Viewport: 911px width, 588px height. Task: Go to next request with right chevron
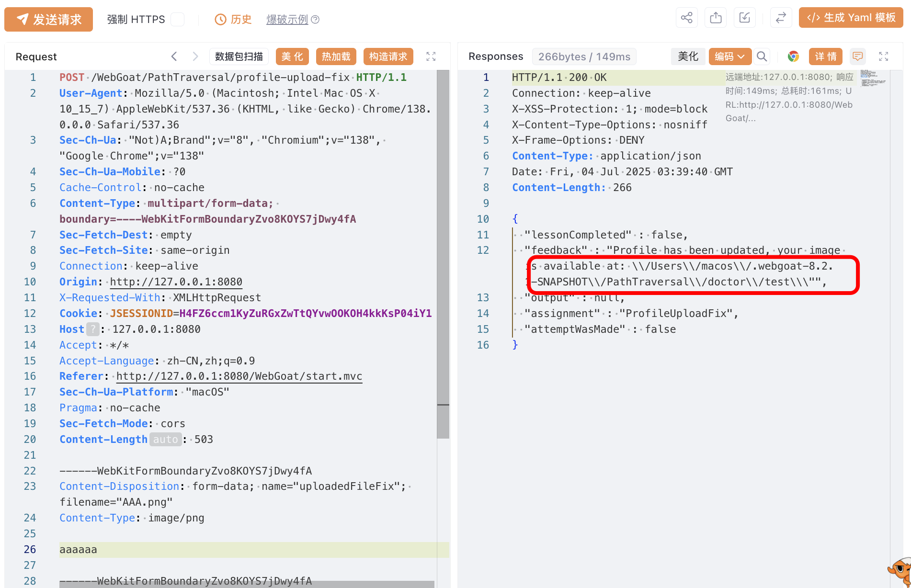(x=195, y=57)
